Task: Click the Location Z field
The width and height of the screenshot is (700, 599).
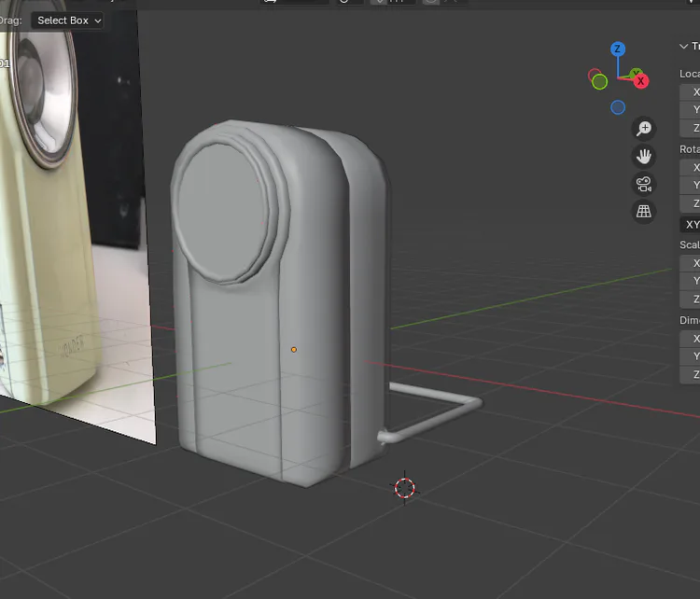Action: click(690, 128)
